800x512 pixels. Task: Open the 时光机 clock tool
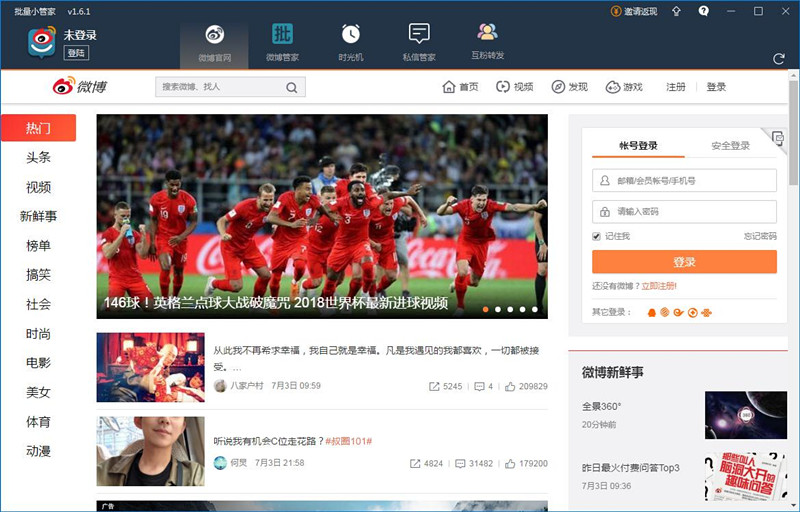point(351,34)
